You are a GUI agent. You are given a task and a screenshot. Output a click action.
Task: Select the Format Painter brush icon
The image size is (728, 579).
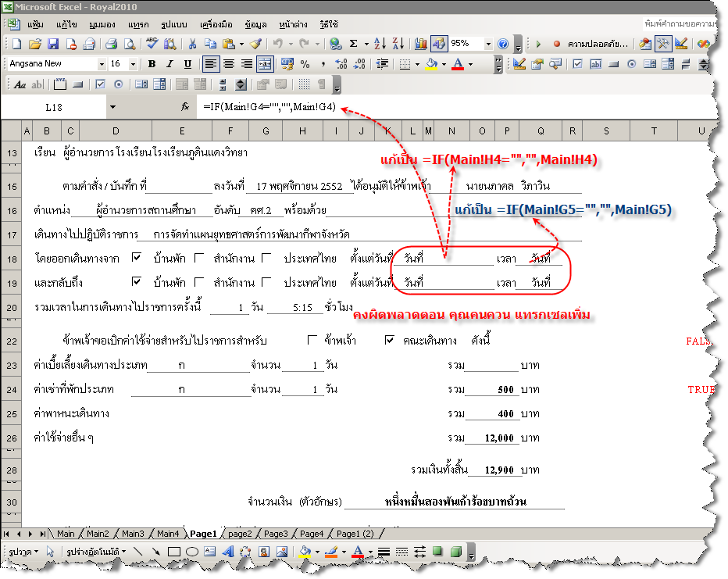pyautogui.click(x=255, y=45)
